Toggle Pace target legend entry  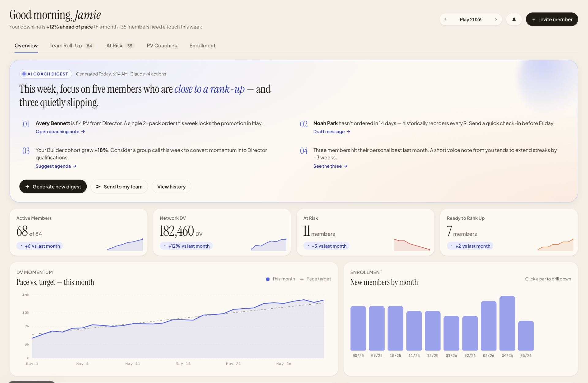pos(315,279)
